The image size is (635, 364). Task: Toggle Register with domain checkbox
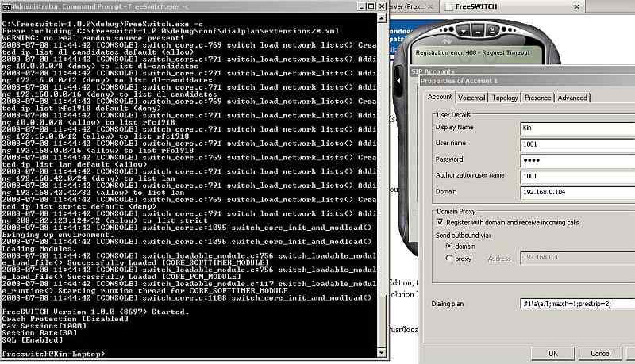(x=440, y=222)
